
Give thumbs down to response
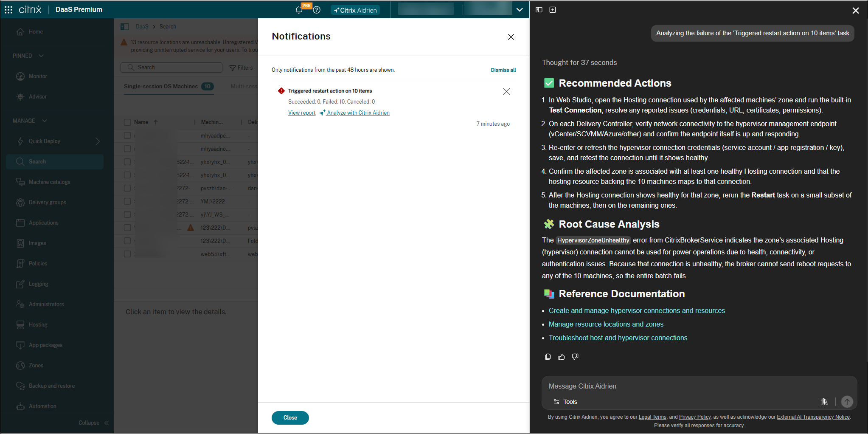[x=575, y=357]
